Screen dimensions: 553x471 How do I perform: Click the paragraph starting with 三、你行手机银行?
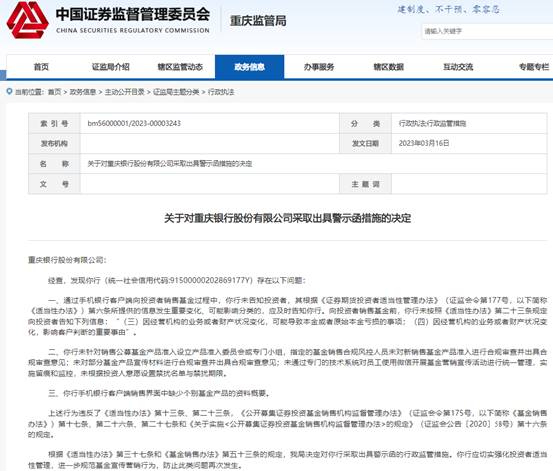[x=159, y=393]
